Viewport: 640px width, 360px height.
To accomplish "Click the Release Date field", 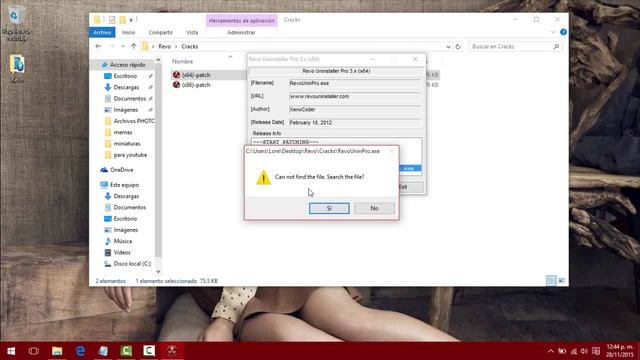I will tap(355, 122).
